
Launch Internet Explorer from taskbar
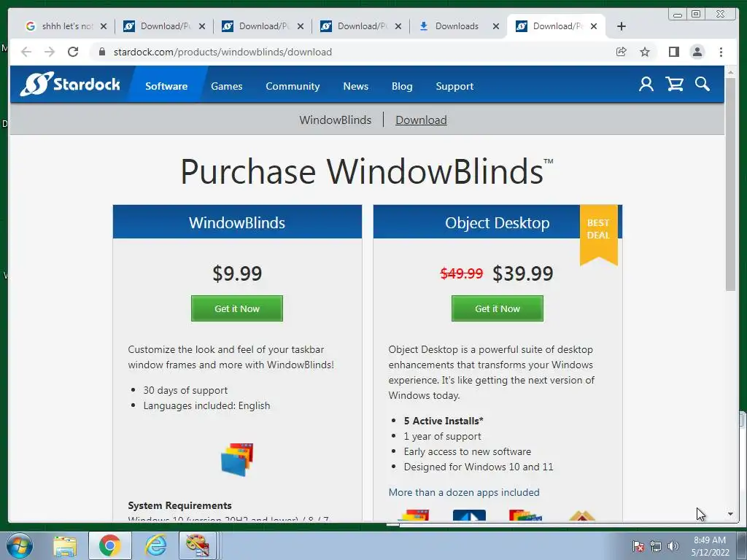156,545
